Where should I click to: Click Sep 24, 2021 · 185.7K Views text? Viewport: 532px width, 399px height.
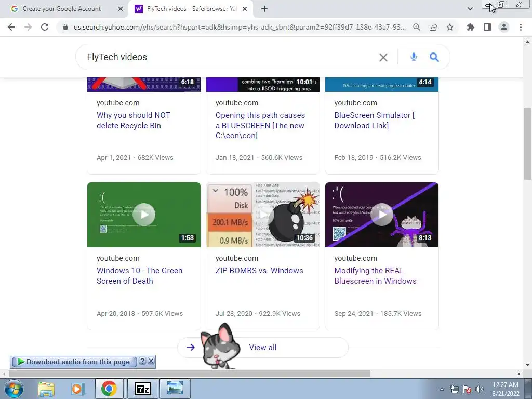[378, 313]
